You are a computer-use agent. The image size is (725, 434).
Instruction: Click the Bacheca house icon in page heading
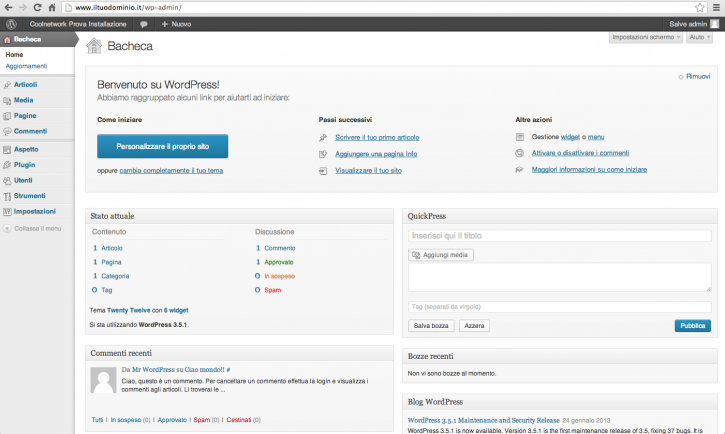[94, 46]
